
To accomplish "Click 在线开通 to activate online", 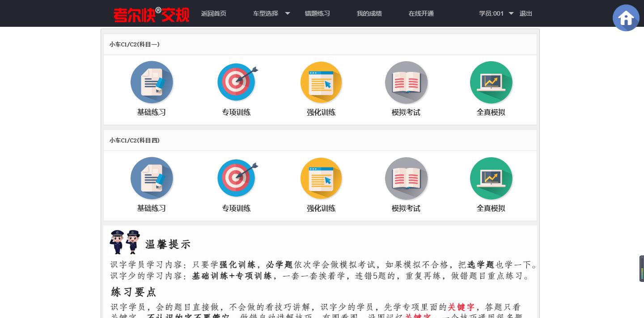I will [421, 13].
